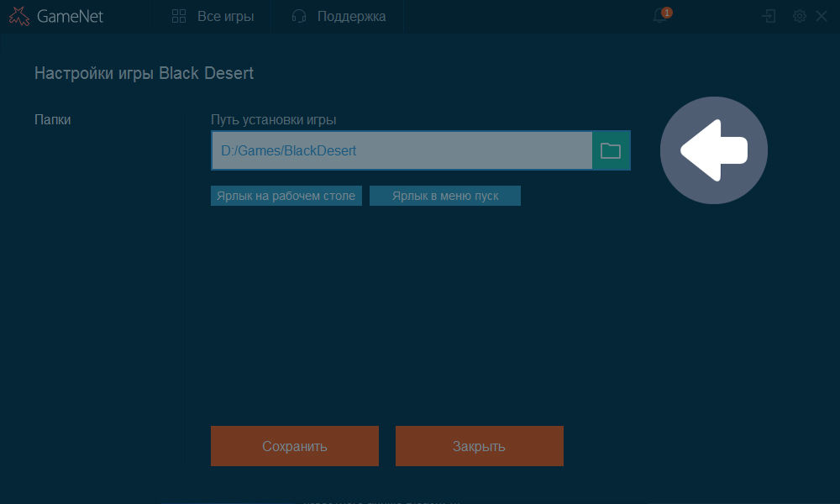Open the settings gear icon

pyautogui.click(x=800, y=16)
